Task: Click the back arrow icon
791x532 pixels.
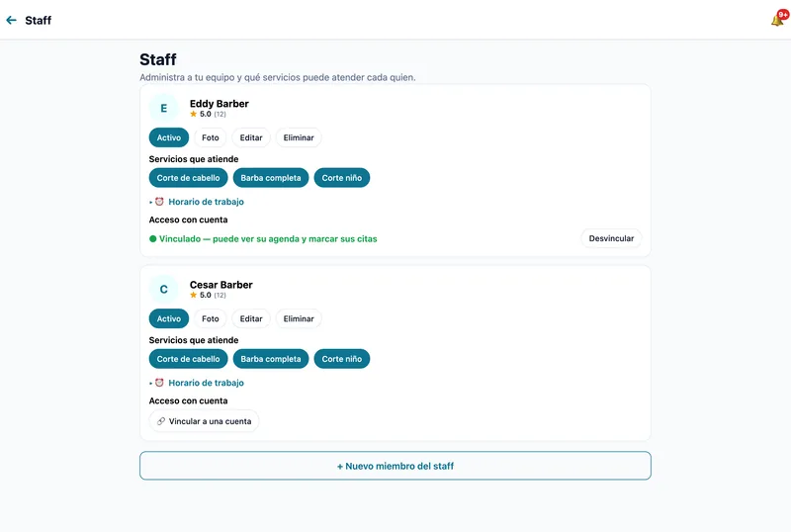Action: tap(11, 20)
